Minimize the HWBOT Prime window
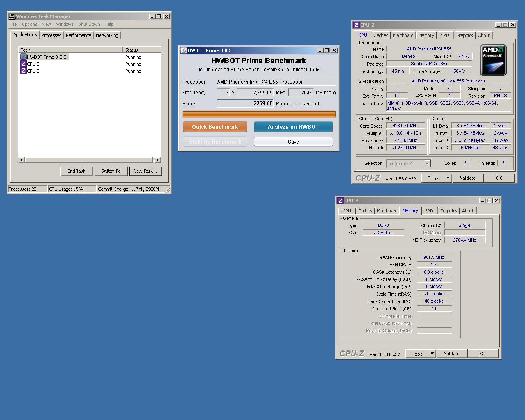This screenshot has height=420, width=525. coord(320,50)
